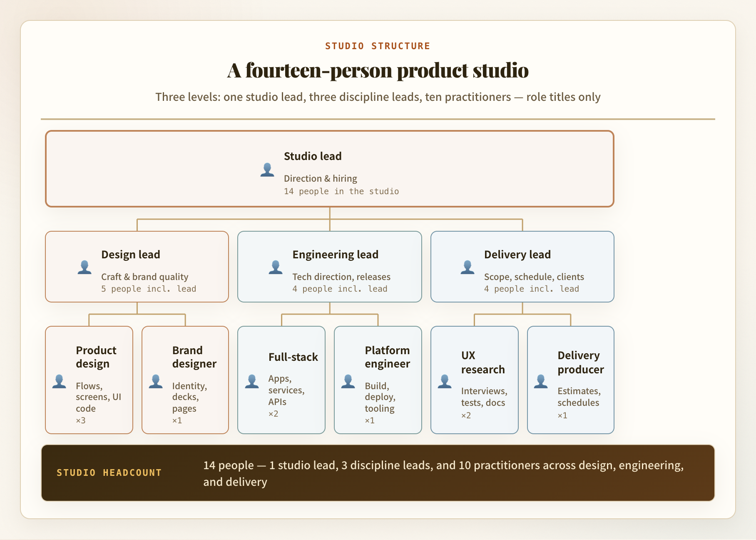The height and width of the screenshot is (540, 756).
Task: Click the UX research person icon
Action: pos(445,381)
